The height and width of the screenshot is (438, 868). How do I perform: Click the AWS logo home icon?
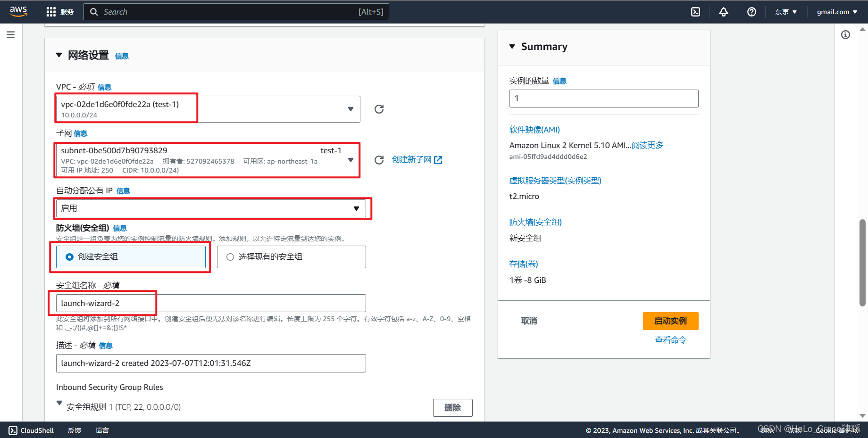pos(18,11)
